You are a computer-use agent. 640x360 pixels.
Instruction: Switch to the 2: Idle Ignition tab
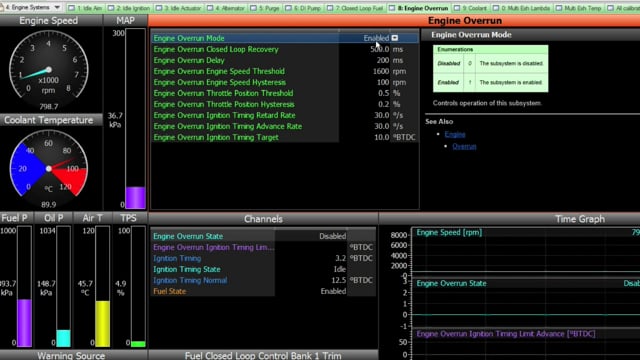click(129, 8)
